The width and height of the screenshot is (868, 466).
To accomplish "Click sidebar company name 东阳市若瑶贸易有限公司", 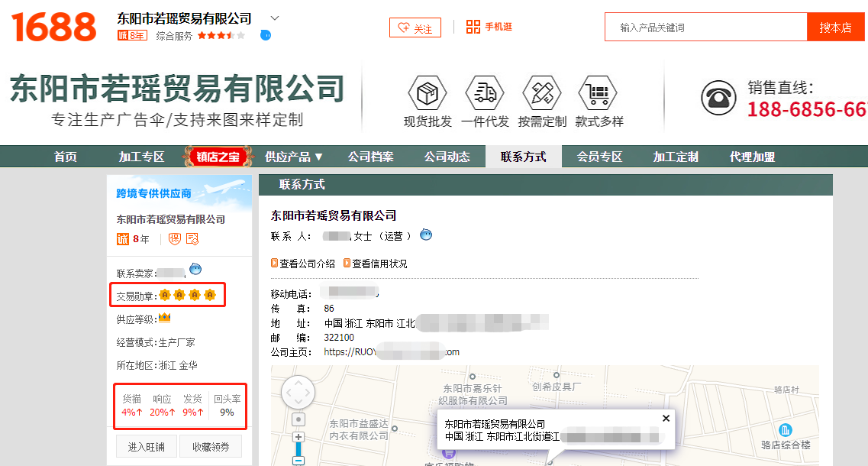I will click(170, 219).
